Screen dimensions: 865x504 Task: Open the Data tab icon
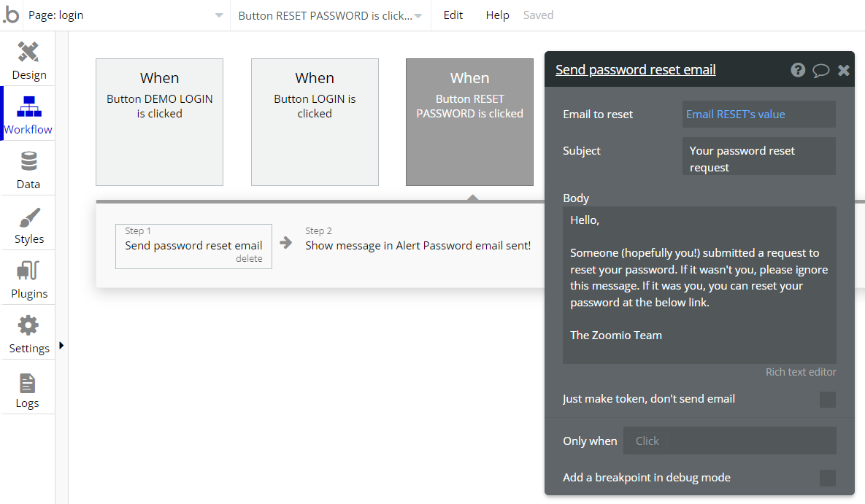(x=28, y=162)
